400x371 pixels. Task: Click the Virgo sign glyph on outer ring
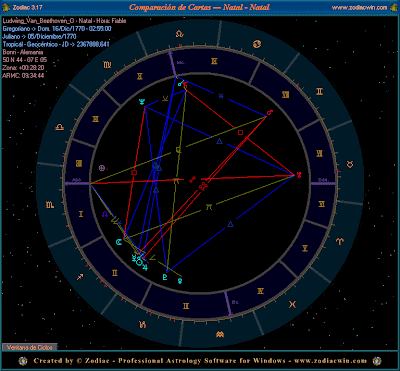tap(107, 64)
